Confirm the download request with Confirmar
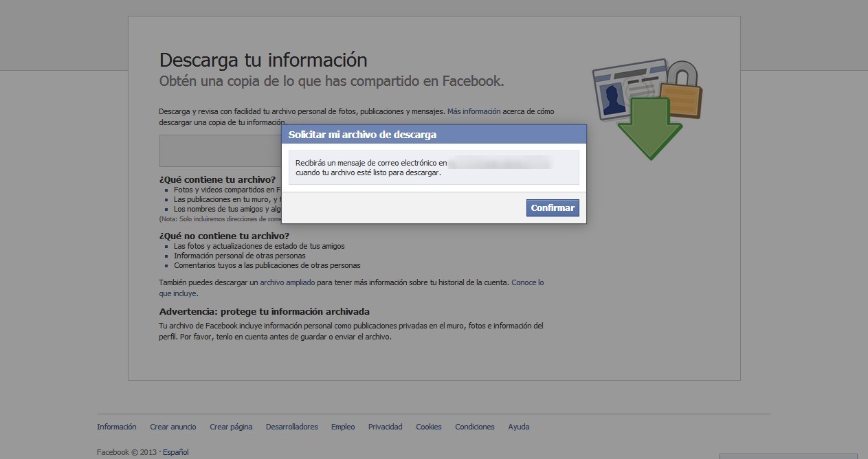 pyautogui.click(x=553, y=208)
